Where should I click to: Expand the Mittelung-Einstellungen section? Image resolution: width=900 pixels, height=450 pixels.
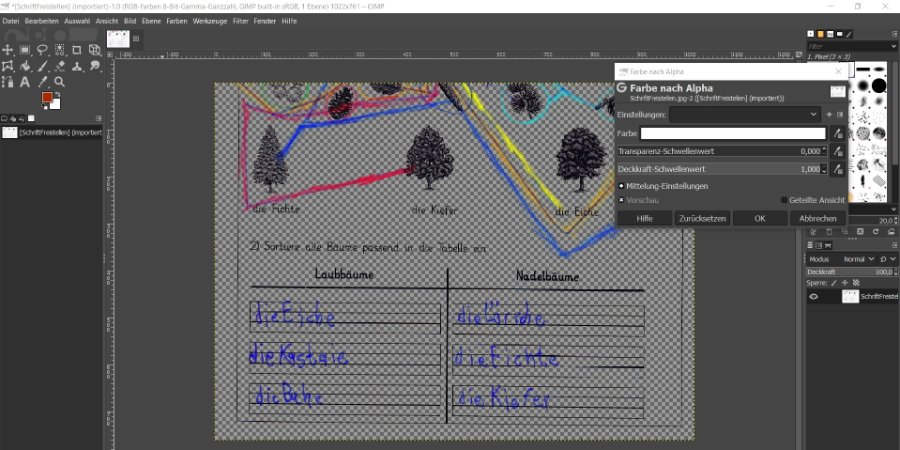coord(621,186)
